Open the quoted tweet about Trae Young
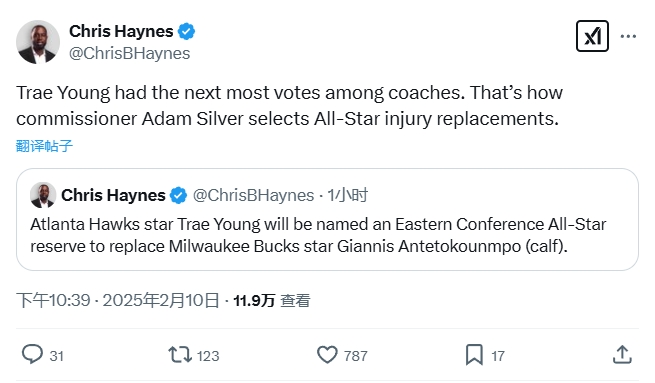Viewport: 655px width, 383px height. click(x=328, y=220)
